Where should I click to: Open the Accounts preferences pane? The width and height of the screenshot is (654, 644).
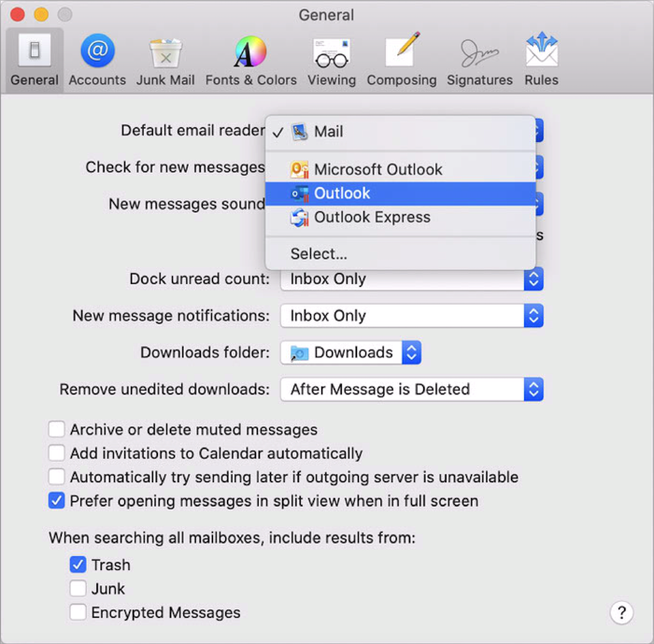click(97, 60)
